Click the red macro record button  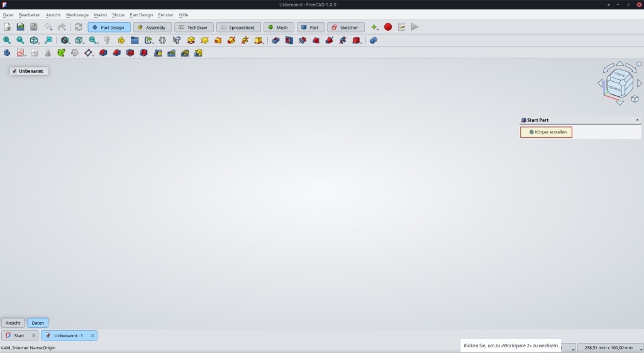click(x=388, y=27)
